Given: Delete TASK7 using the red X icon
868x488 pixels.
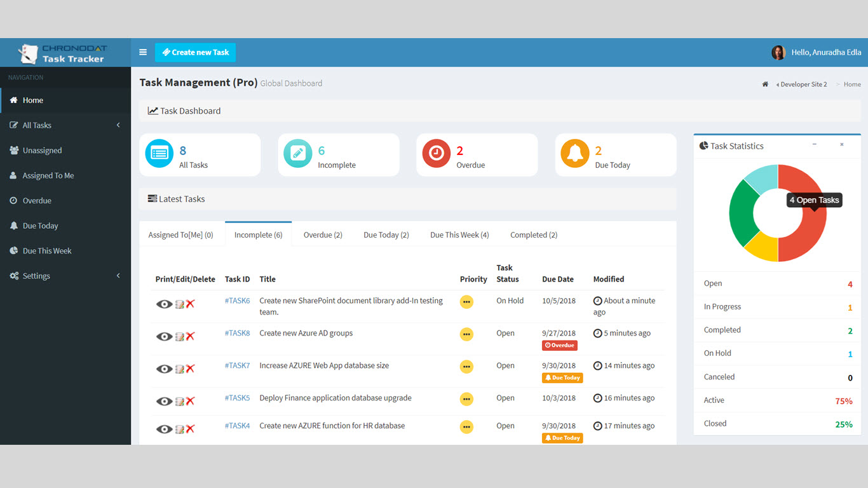Looking at the screenshot, I should click(x=189, y=368).
